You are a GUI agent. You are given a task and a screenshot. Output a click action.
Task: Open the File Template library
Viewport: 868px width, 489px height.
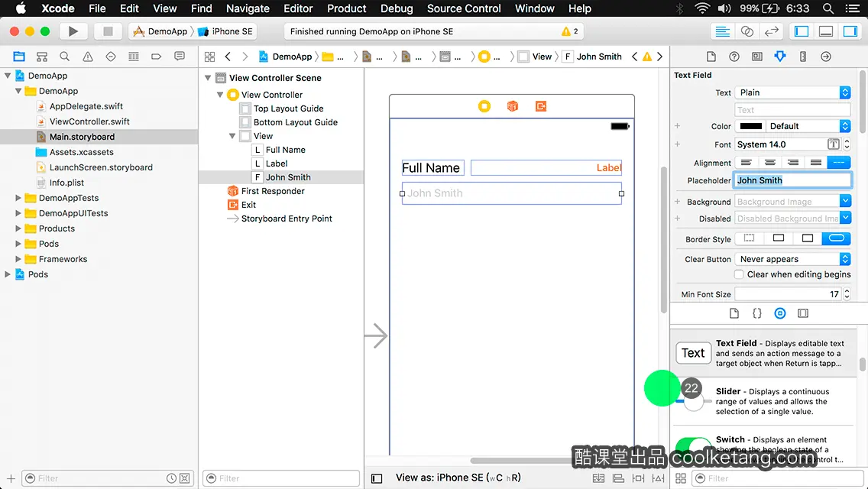(734, 313)
